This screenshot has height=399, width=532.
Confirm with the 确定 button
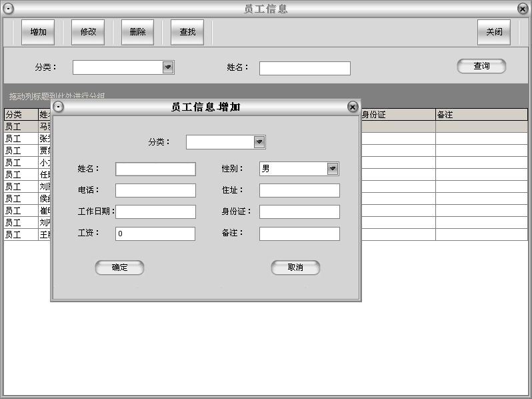(x=119, y=268)
